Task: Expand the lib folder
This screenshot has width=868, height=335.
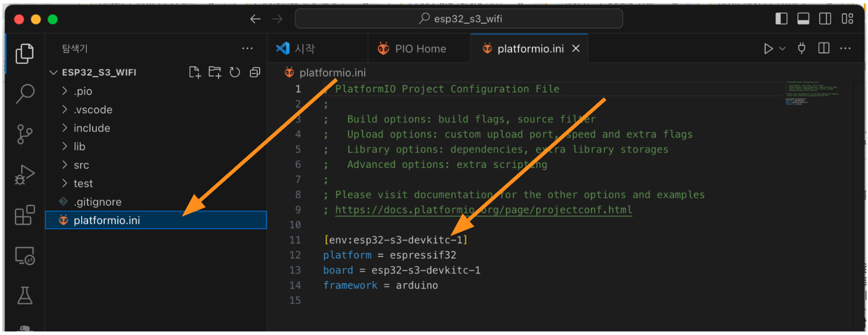Action: [155, 147]
